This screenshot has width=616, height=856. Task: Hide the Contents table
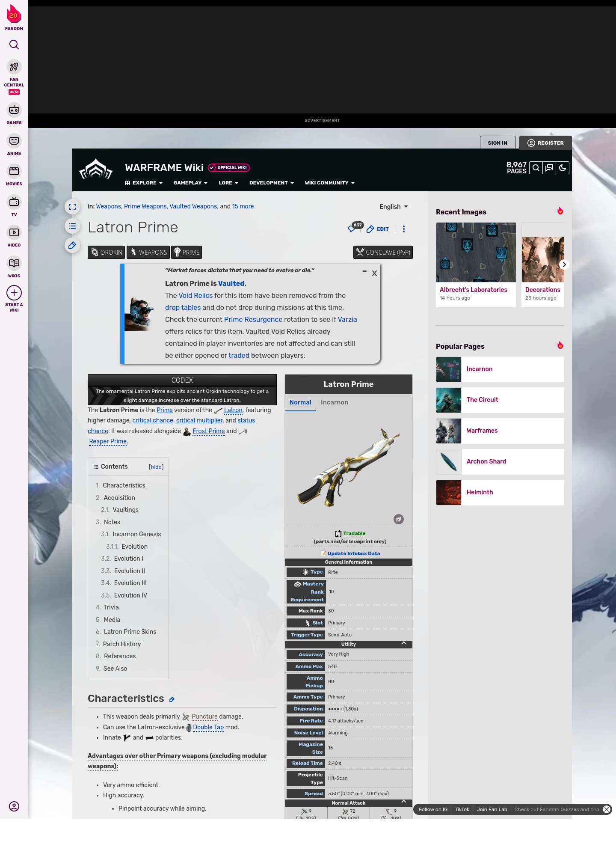click(x=156, y=467)
